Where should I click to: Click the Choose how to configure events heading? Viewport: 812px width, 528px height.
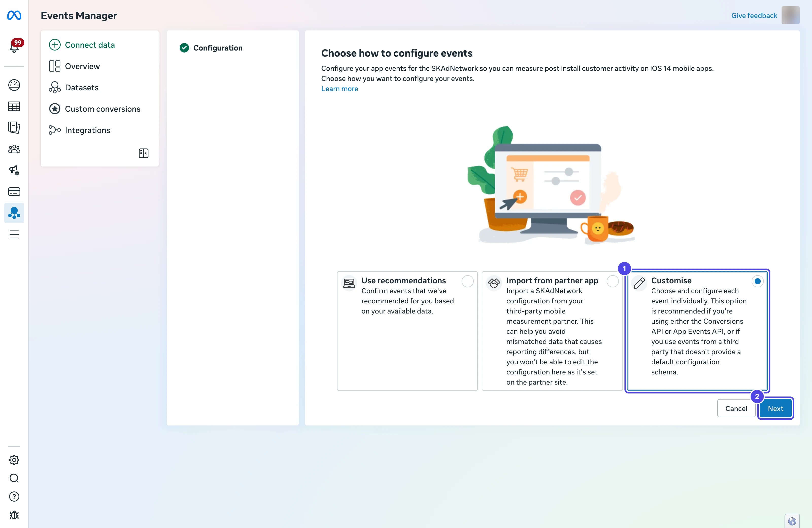[397, 53]
